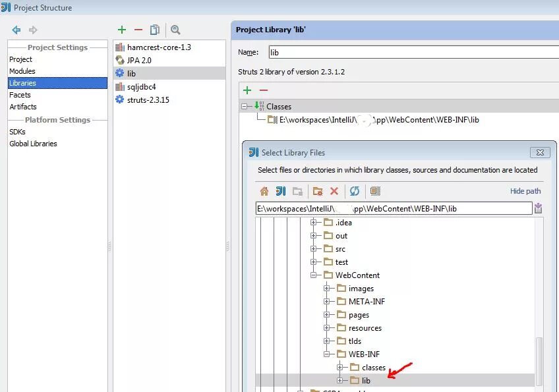Create a new folder in chooser
This screenshot has height=392, width=559.
coord(317,191)
